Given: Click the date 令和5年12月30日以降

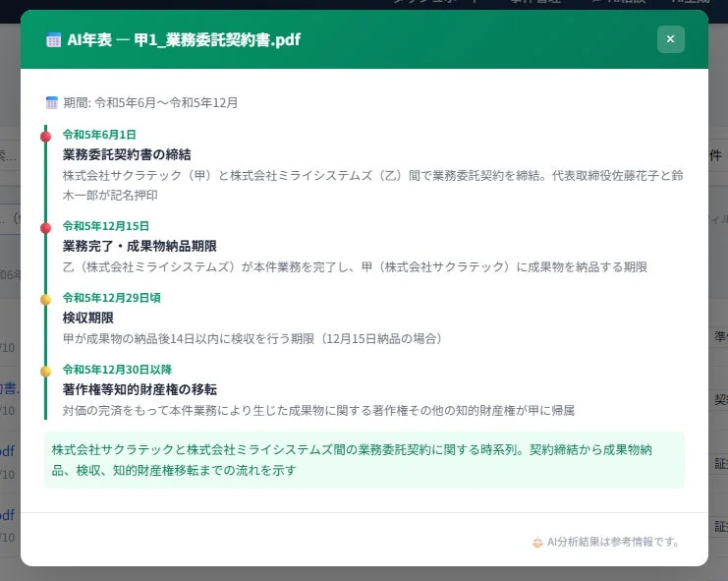Looking at the screenshot, I should [118, 370].
